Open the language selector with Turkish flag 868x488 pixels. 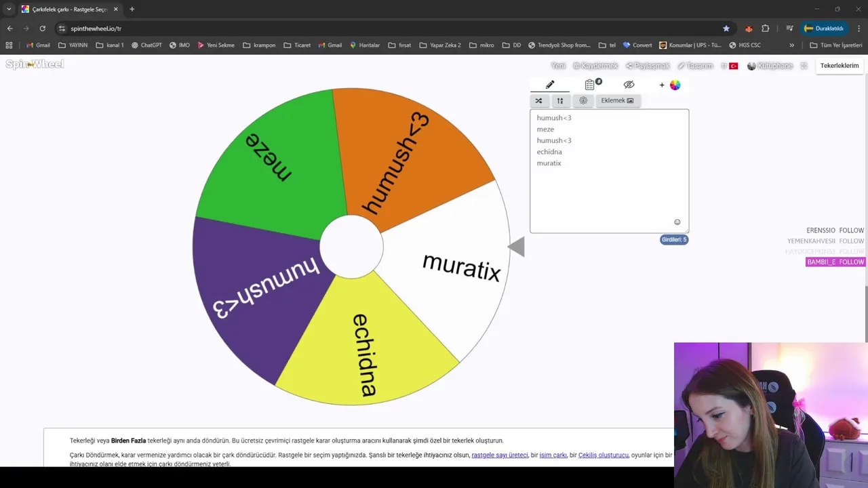click(x=730, y=66)
